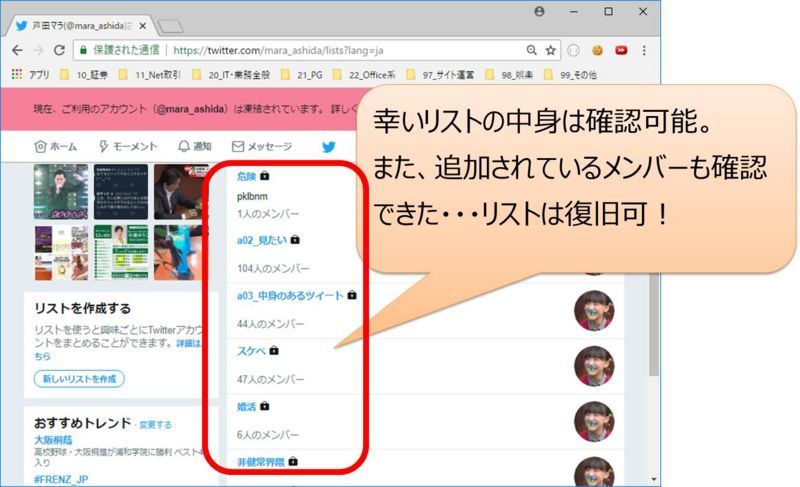Image resolution: width=800 pixels, height=487 pixels.
Task: Reload the page with the refresh icon
Action: (59, 50)
